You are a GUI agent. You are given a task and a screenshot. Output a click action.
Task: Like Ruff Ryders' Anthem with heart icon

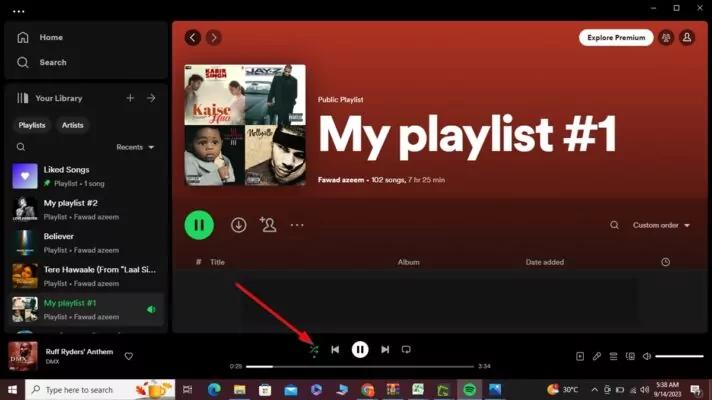[x=129, y=356]
